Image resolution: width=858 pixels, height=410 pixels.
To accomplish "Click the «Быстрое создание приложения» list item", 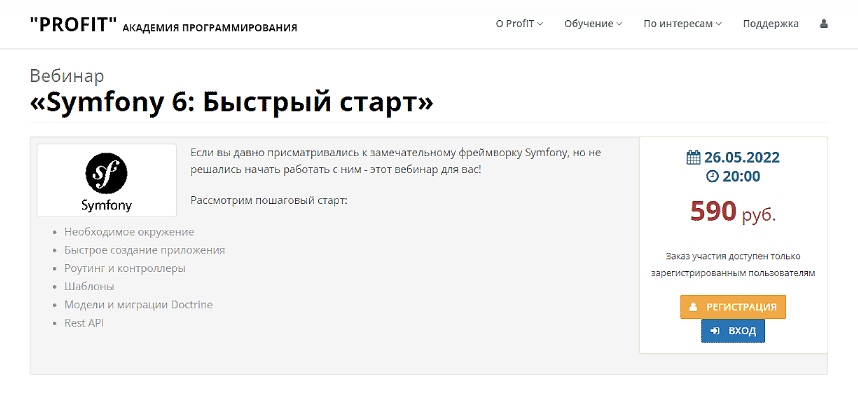I will tap(144, 250).
